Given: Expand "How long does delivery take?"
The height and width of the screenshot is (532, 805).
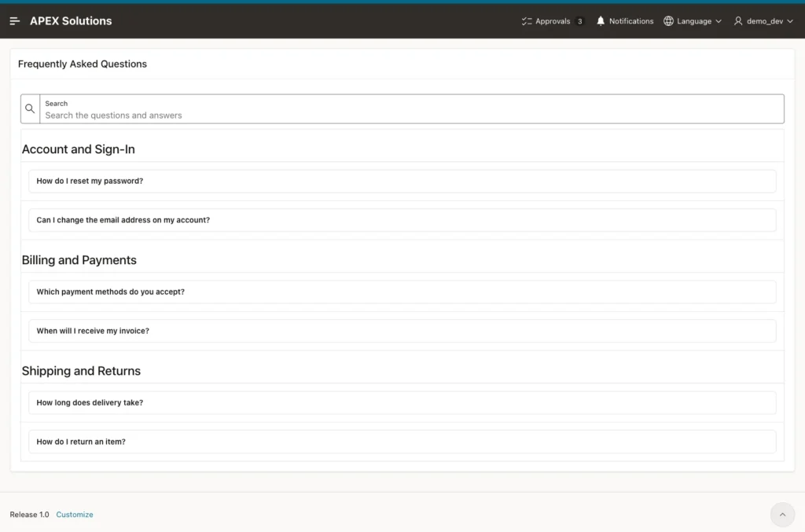Looking at the screenshot, I should pyautogui.click(x=402, y=402).
